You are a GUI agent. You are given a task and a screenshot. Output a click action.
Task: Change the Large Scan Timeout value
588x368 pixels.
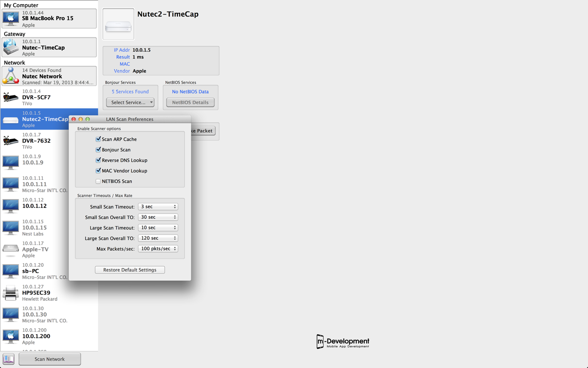(158, 228)
